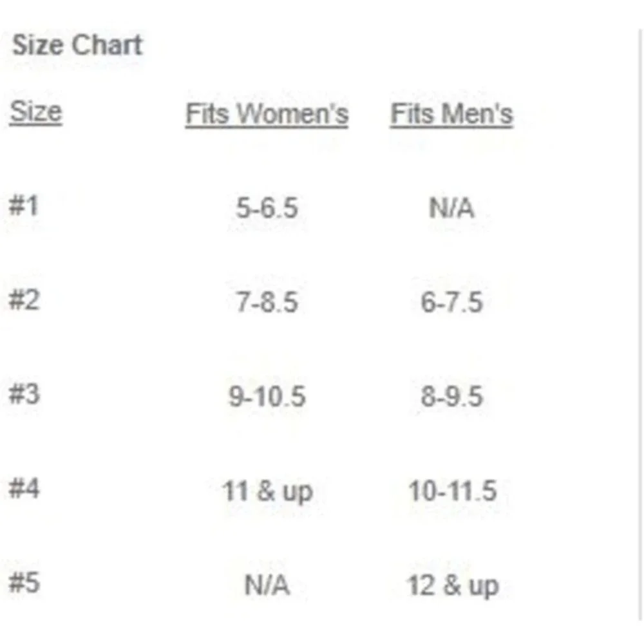Click the N/A men's entry for #1

(x=452, y=208)
